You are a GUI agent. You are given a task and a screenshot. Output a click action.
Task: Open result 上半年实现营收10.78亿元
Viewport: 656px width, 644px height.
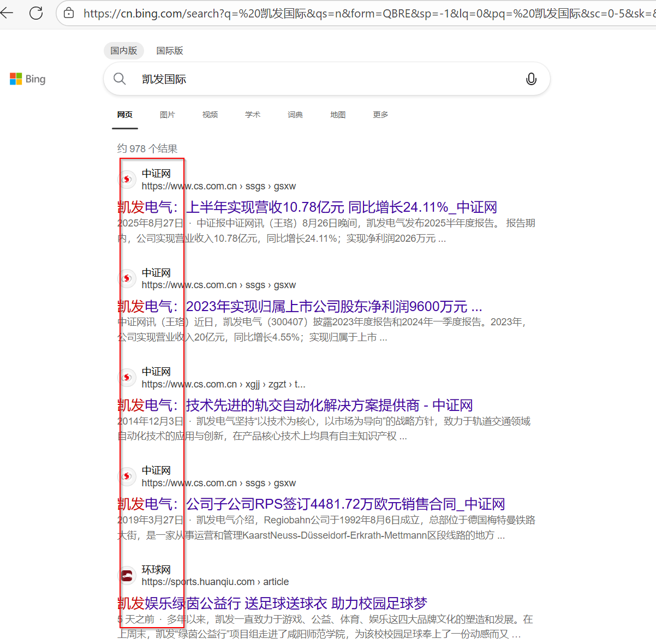307,207
